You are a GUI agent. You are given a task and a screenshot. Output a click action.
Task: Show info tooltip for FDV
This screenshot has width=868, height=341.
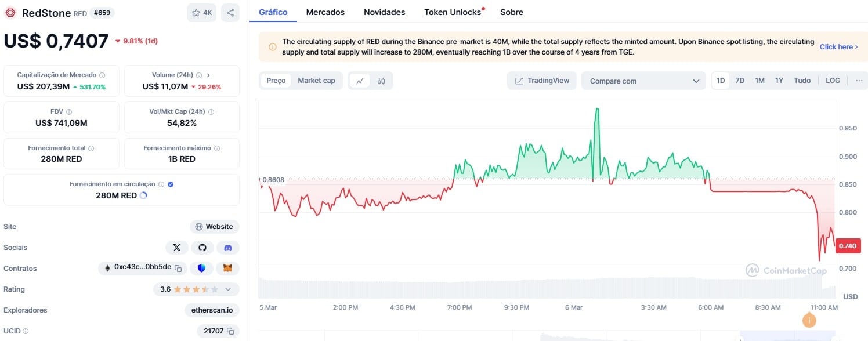point(69,112)
